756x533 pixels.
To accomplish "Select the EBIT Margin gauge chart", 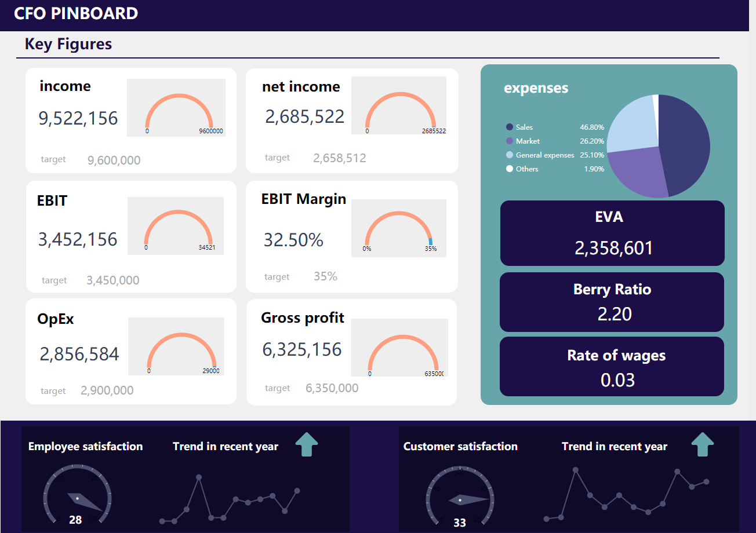I will [399, 228].
